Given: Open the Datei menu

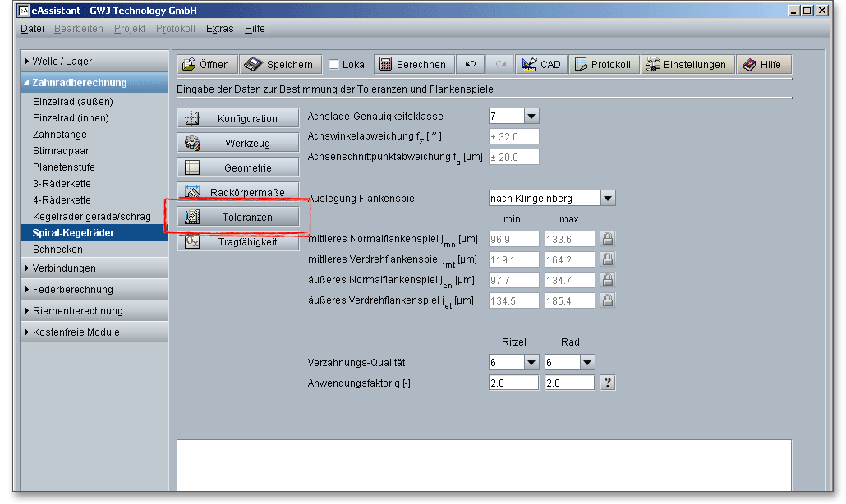Looking at the screenshot, I should 32,29.
